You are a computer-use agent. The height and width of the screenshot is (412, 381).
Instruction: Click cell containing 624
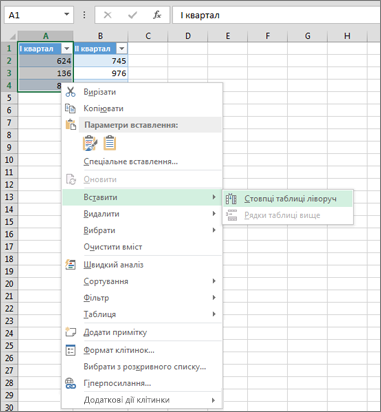pos(46,61)
